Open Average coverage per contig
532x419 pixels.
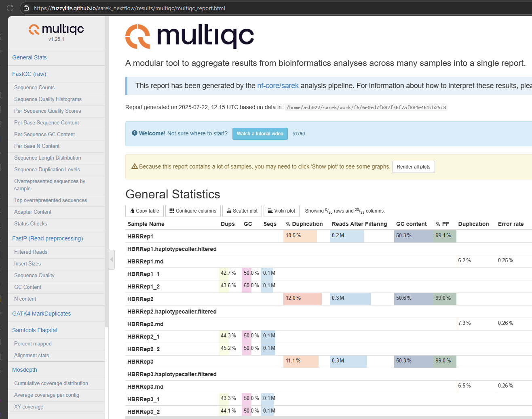coord(46,395)
